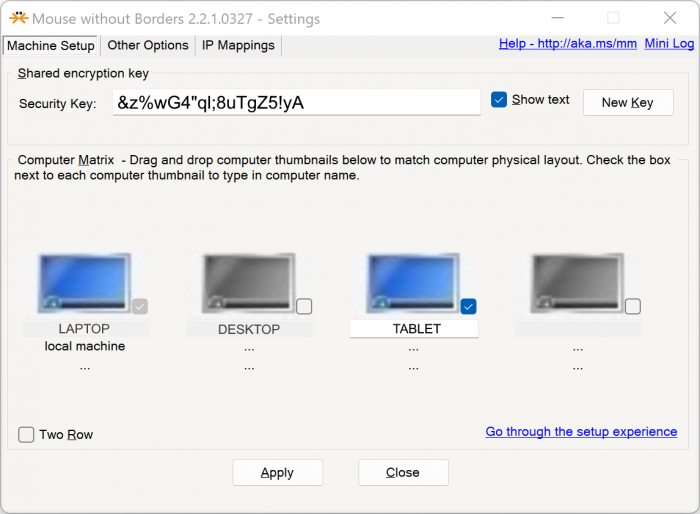Viewport: 700px width, 514px height.
Task: Click the empty fourth computer name field
Action: pyautogui.click(x=578, y=329)
